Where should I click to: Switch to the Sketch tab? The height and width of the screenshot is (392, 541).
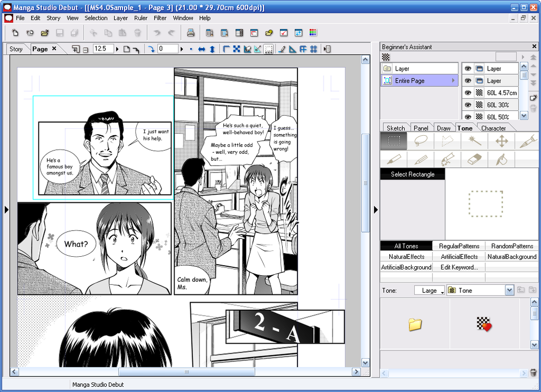(396, 128)
